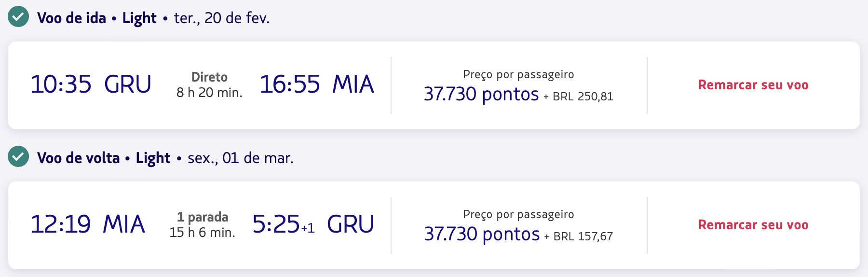The image size is (868, 277).
Task: Click the sex., 01 de mar. date
Action: click(241, 158)
